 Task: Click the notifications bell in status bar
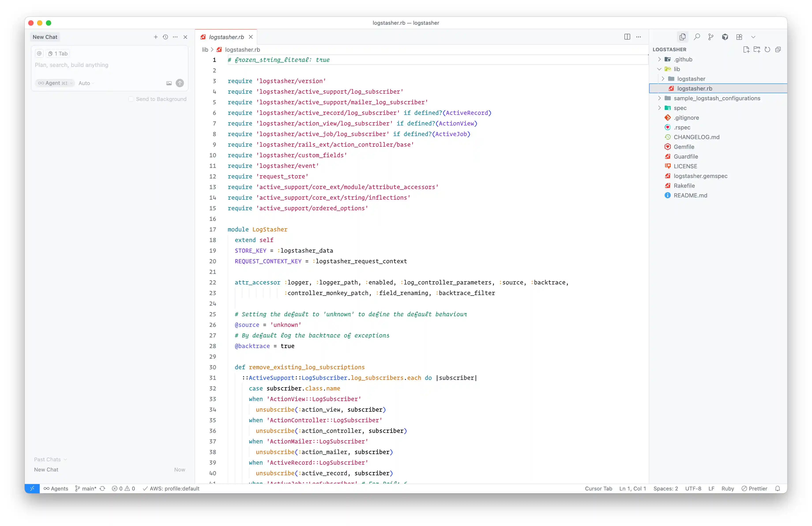click(778, 488)
